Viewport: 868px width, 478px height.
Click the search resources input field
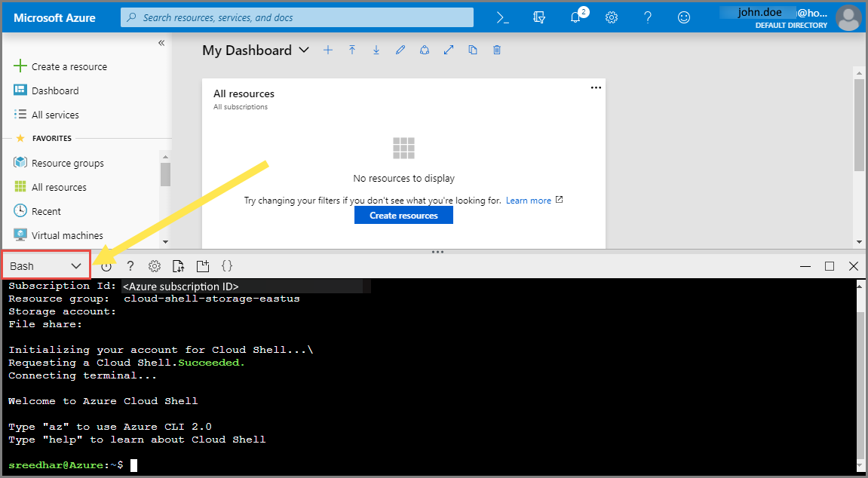click(297, 17)
